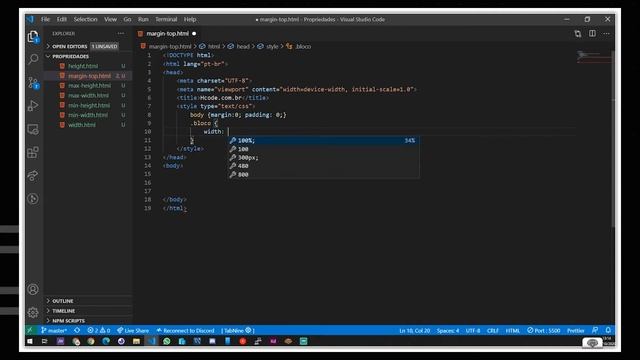640x360 pixels.
Task: Open the Selection menu
Action: 85,19
